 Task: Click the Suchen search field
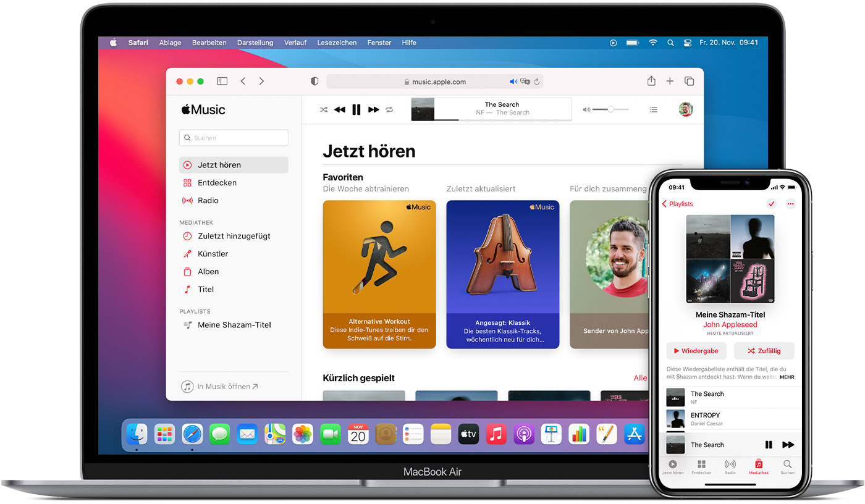(234, 138)
